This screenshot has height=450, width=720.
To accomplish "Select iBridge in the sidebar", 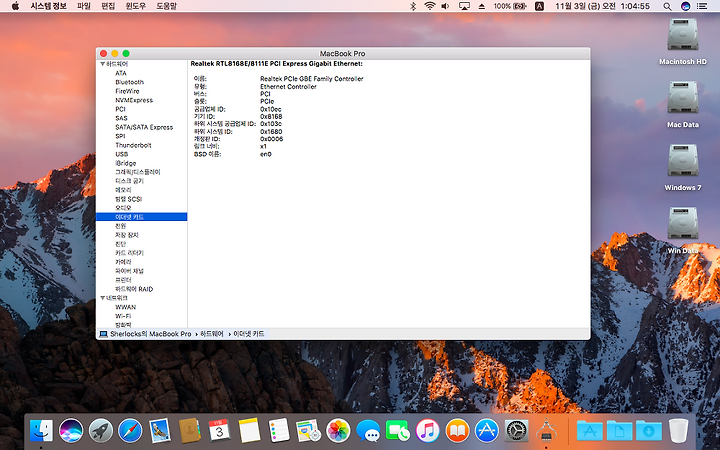I will click(x=125, y=163).
